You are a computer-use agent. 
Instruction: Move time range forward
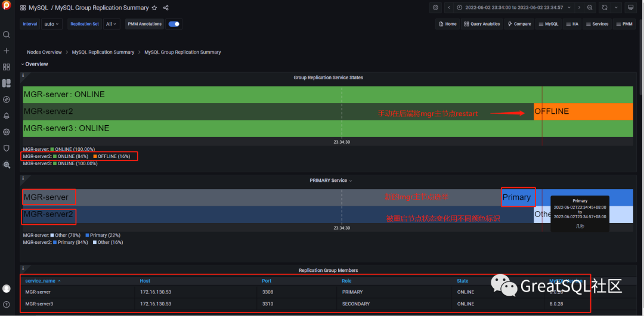(x=579, y=7)
